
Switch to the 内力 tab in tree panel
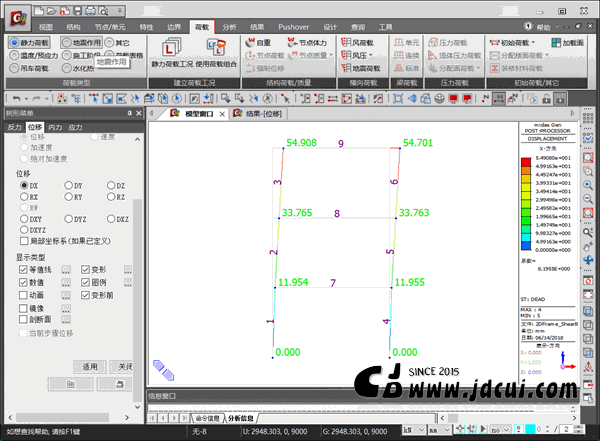click(x=55, y=127)
